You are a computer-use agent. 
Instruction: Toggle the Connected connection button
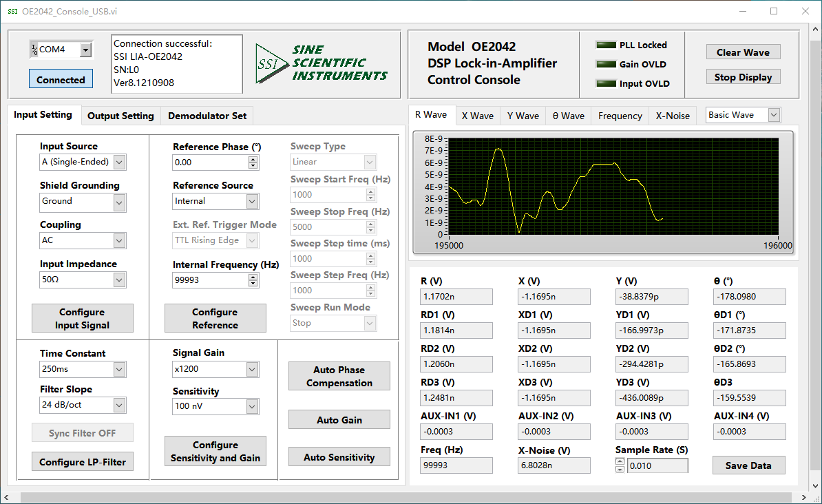(x=61, y=80)
